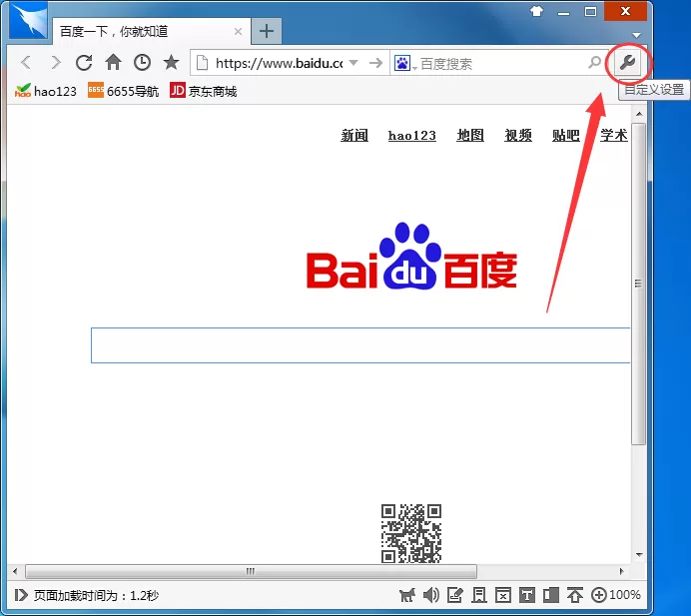Click the edit pencil icon in status bar
Image resolution: width=691 pixels, height=616 pixels.
click(454, 595)
